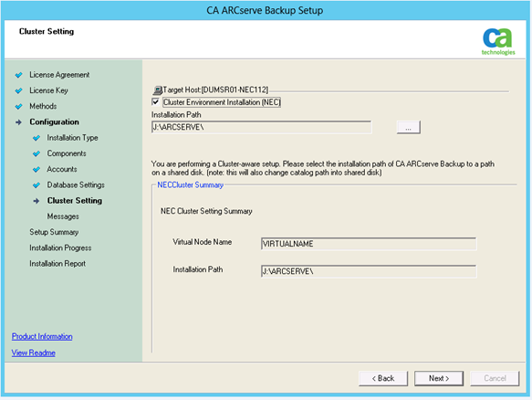This screenshot has height=400, width=532.
Task: Click the License Key checkmark icon
Action: point(18,90)
